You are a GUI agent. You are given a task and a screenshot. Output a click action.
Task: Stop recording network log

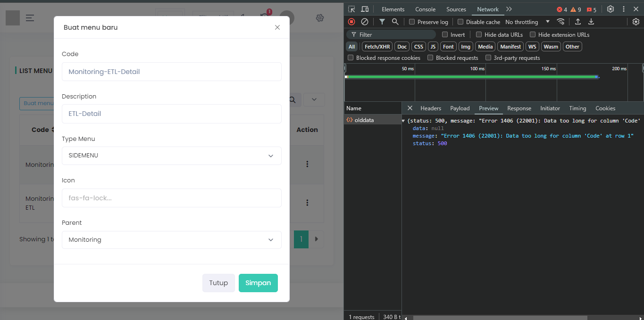[x=351, y=22]
